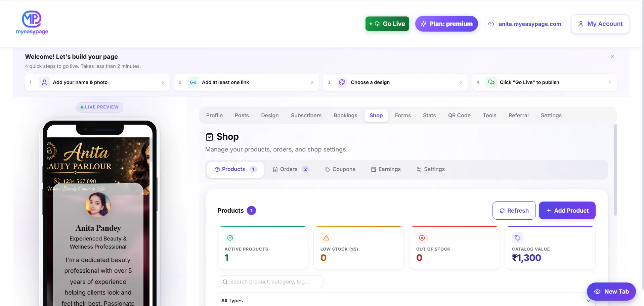
Task: Open 'Add at least one link' chevron
Action: (x=312, y=82)
